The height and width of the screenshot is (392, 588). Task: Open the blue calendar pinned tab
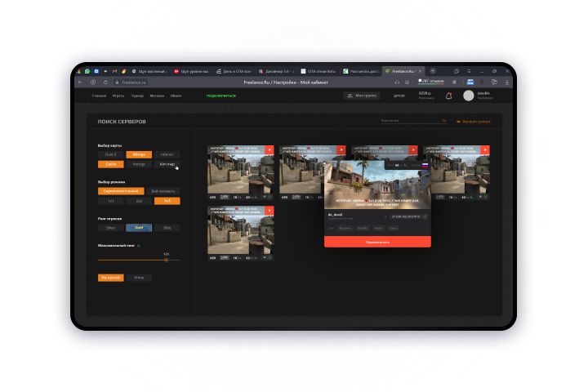coord(96,71)
